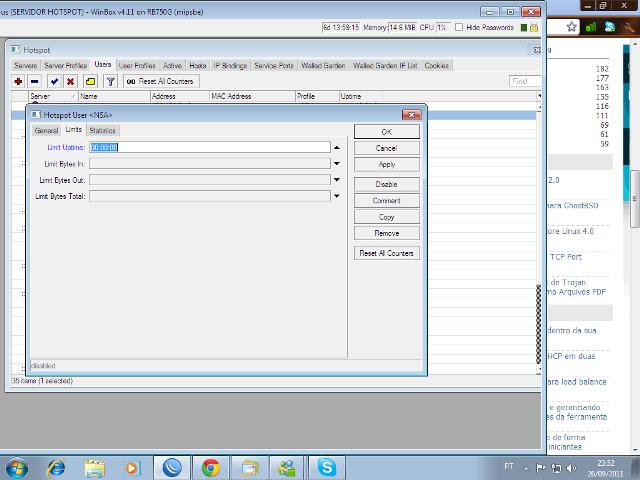The width and height of the screenshot is (640, 480).
Task: Select the Limits tab in Hotspot User
Action: 74,130
